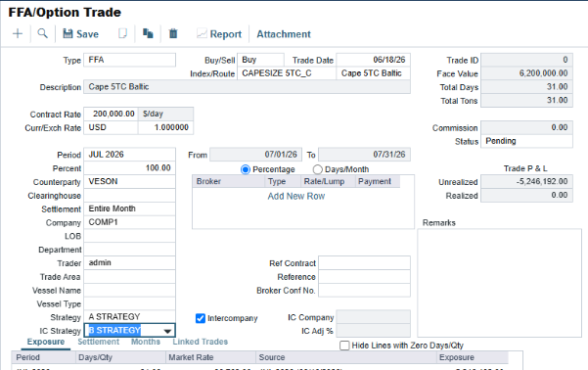Click the Rate/Lump column header
588x370 pixels.
tap(328, 182)
